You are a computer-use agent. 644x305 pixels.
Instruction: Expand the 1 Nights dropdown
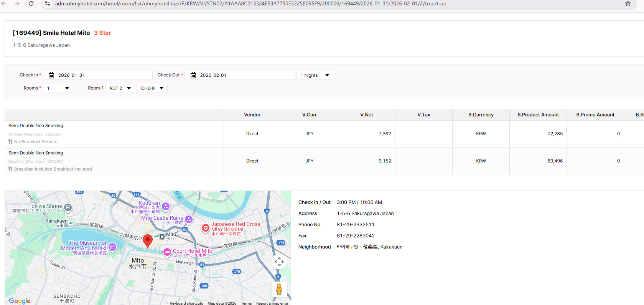pyautogui.click(x=315, y=75)
